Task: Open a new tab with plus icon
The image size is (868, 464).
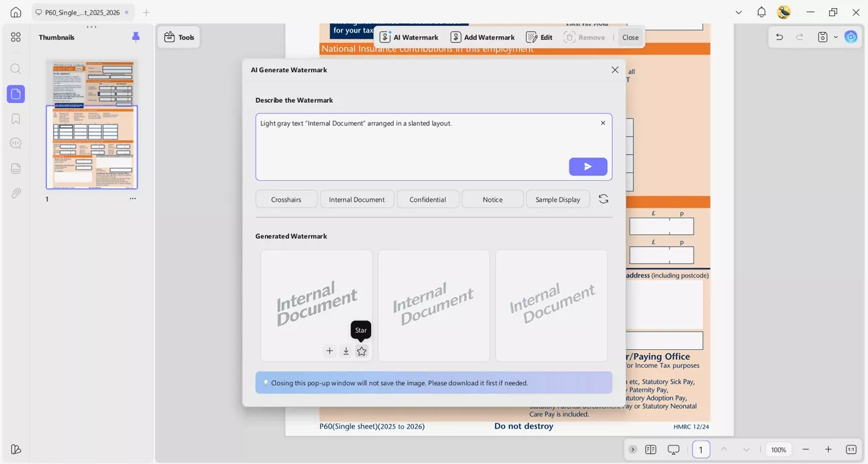Action: click(x=146, y=12)
